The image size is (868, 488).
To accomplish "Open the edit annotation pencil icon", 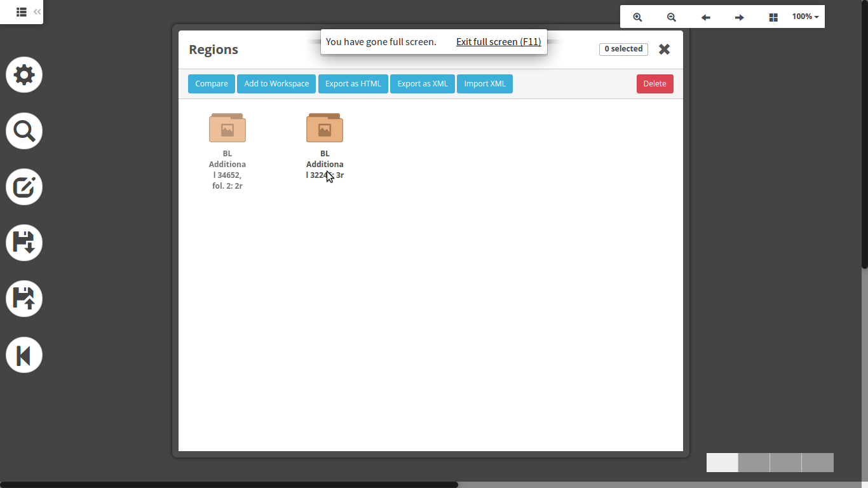I will [24, 187].
